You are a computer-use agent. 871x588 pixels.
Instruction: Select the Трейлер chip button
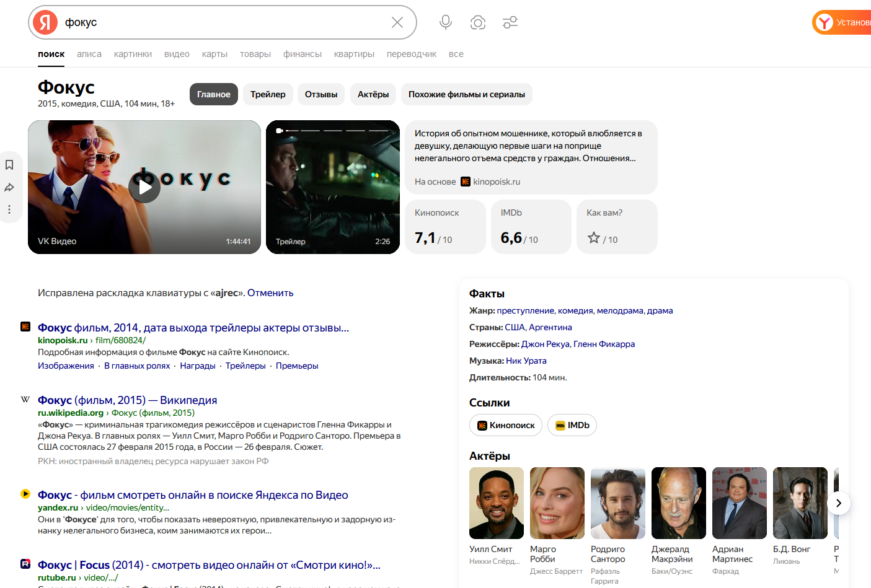tap(268, 94)
